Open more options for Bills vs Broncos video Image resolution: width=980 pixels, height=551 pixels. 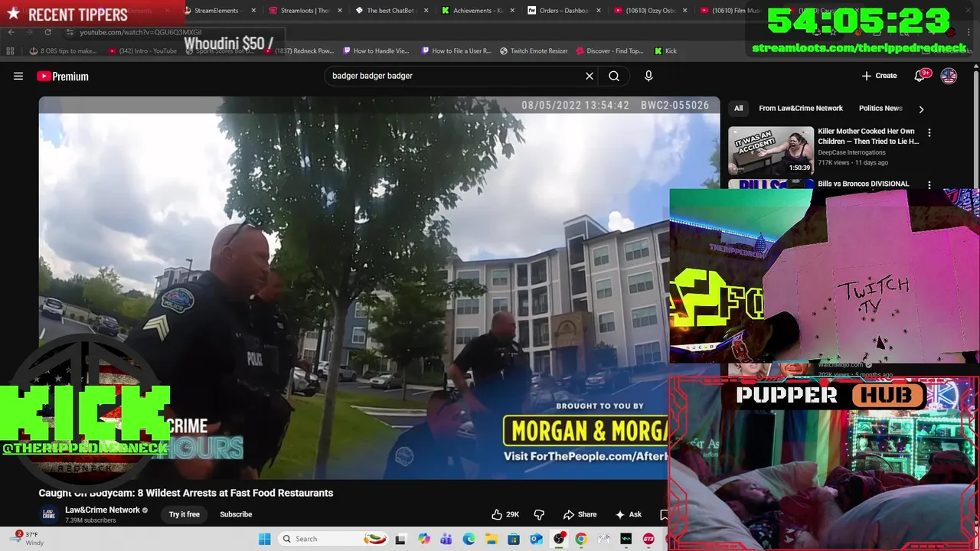pyautogui.click(x=929, y=184)
